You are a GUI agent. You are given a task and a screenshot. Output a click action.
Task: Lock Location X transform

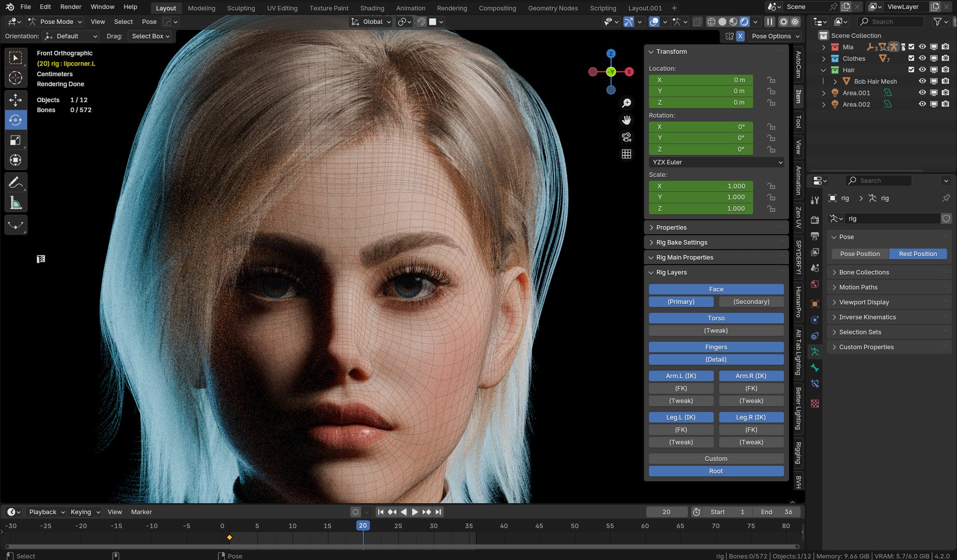click(x=772, y=80)
